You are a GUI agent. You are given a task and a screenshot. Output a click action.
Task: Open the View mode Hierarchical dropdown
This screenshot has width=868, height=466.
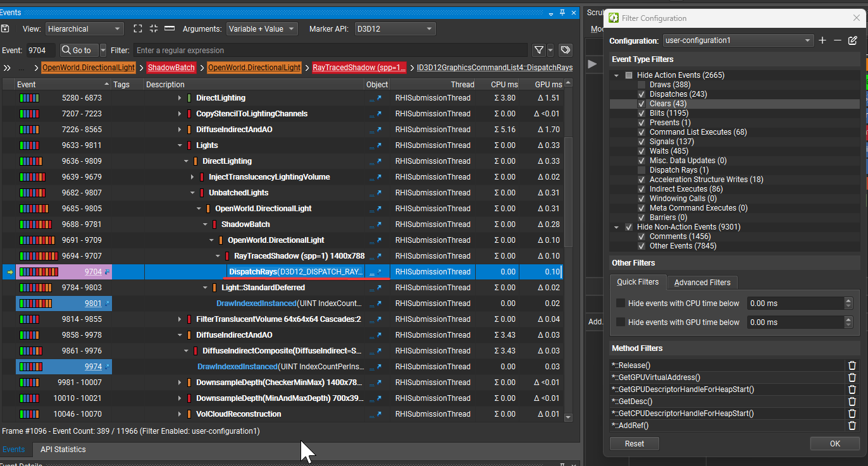pyautogui.click(x=84, y=28)
